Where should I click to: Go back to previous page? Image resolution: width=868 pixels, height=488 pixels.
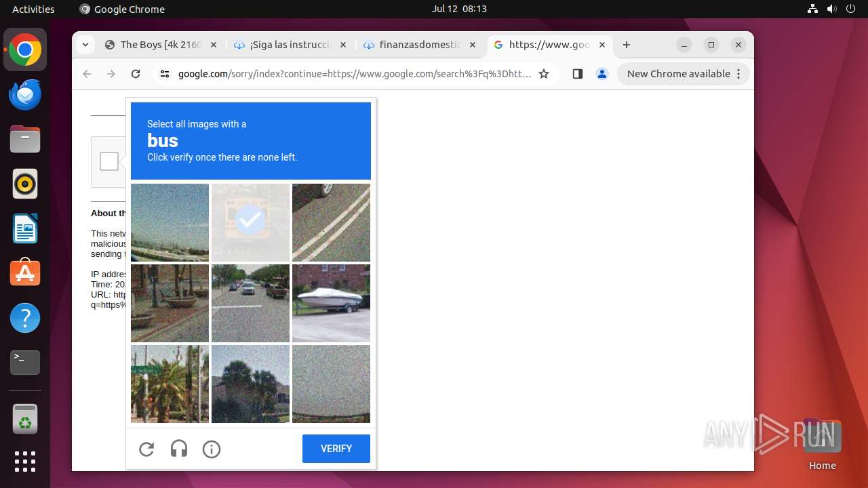87,74
